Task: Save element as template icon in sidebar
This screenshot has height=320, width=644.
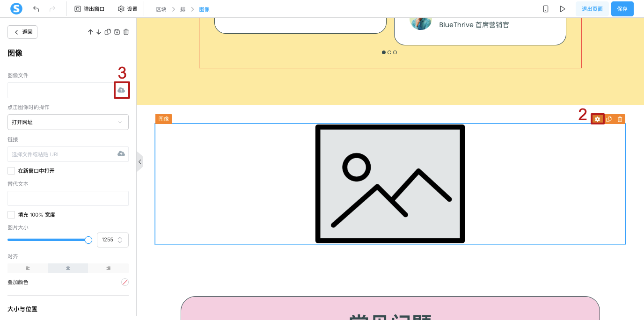Action: click(x=117, y=32)
